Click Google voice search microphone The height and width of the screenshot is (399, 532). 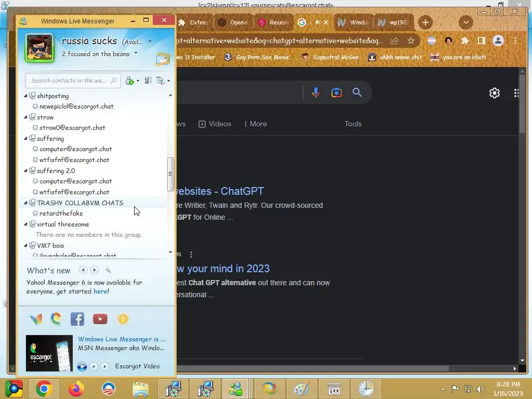click(315, 92)
